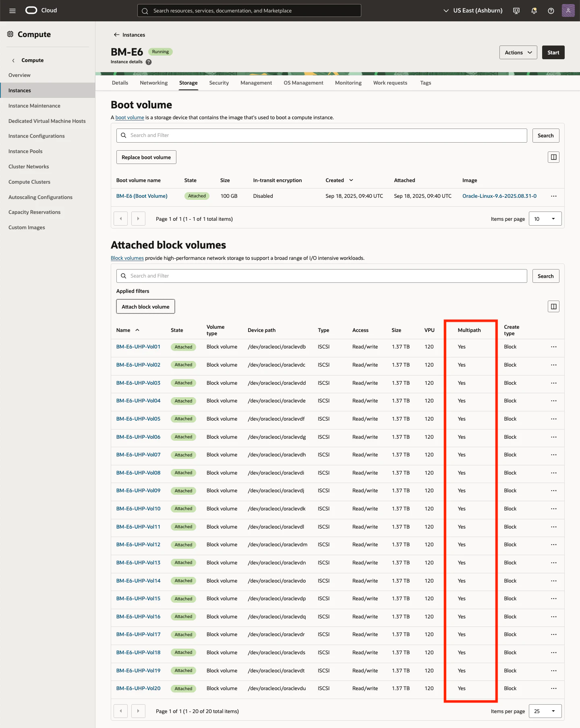Screen dimensions: 580x728
Task: Click the back arrow next to Instances
Action: (x=116, y=35)
